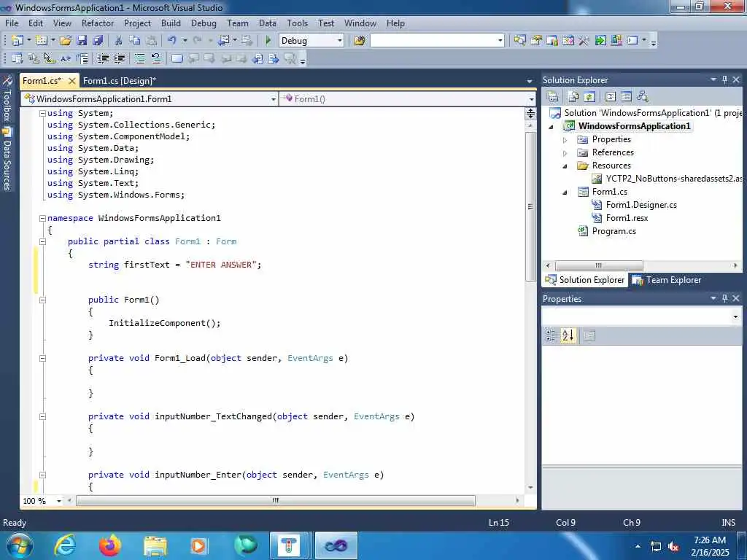Open the Refactor menu
The image size is (747, 560).
(x=98, y=23)
